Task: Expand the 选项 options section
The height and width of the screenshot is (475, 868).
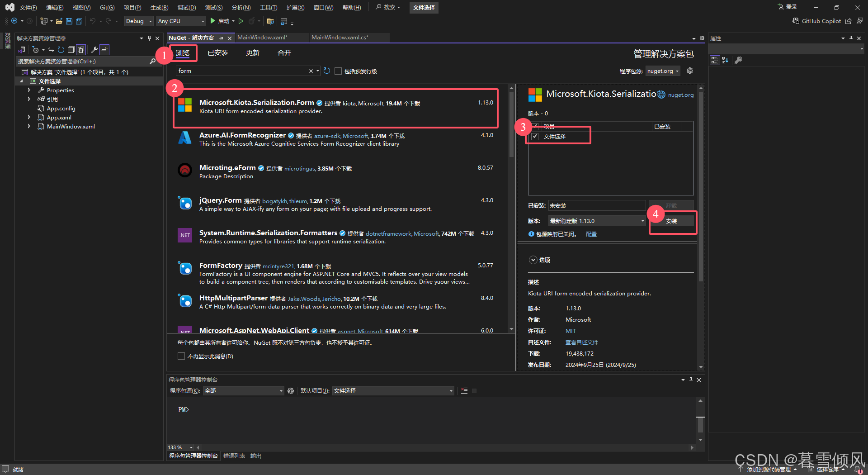Action: [533, 260]
